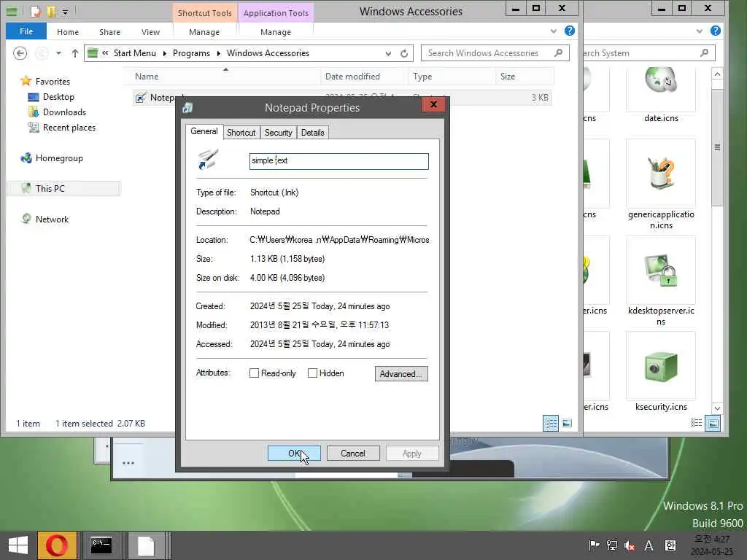Switch to large icons view layout
Viewport: 747px width, 560px height.
(567, 423)
